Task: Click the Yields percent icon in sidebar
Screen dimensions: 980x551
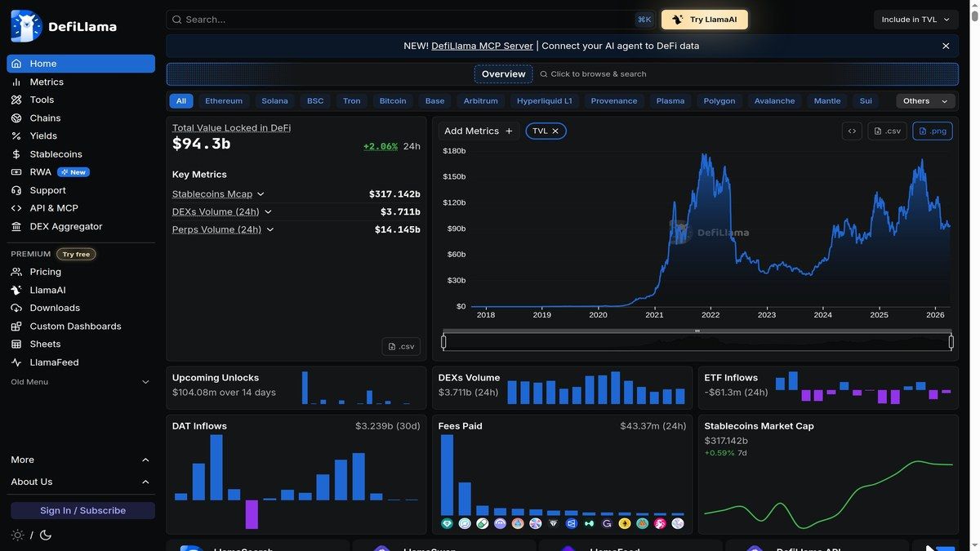Action: click(16, 136)
